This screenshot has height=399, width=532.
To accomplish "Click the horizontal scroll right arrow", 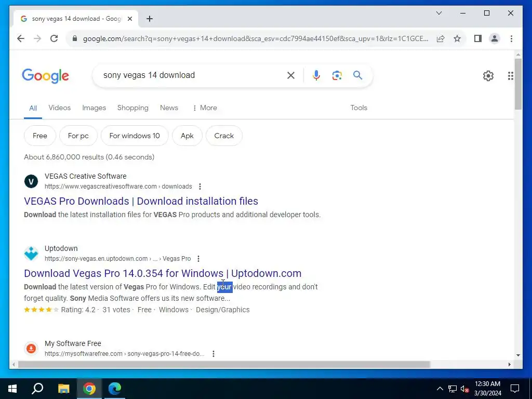I will 509,364.
